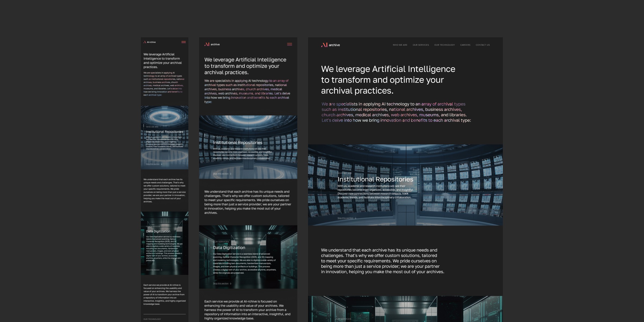Image resolution: width=644 pixels, height=322 pixels.
Task: Select Institutional Repositories heading in desktop layout
Action: tap(375, 179)
